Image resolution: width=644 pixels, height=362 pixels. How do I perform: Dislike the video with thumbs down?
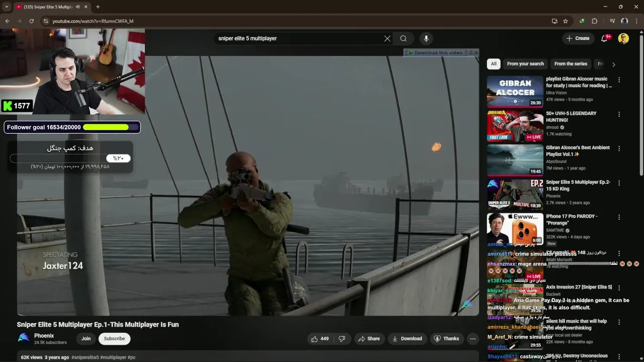pos(342,339)
